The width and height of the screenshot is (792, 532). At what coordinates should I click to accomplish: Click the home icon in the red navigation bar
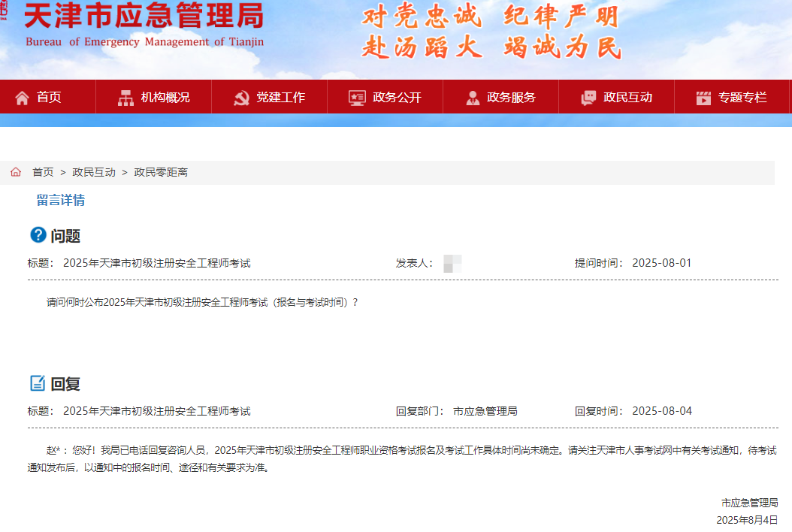[23, 96]
